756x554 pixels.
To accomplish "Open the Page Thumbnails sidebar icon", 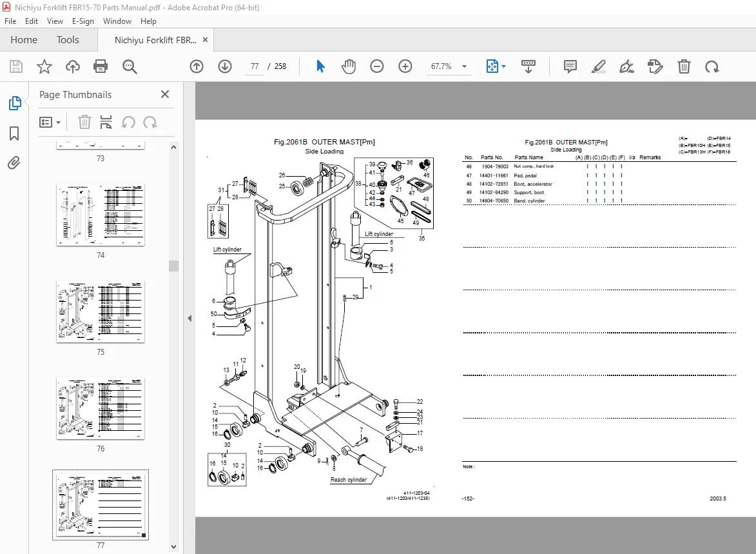I will (14, 103).
